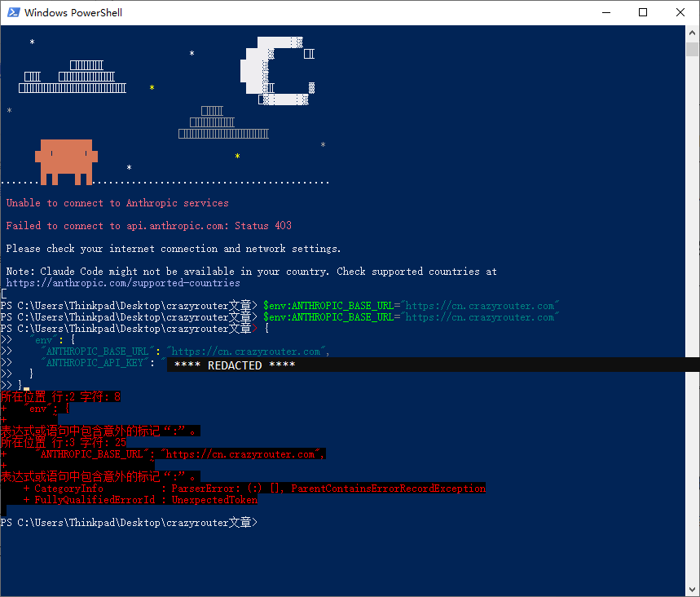700x597 pixels.
Task: Click the PowerShell icon in title bar
Action: (x=13, y=12)
